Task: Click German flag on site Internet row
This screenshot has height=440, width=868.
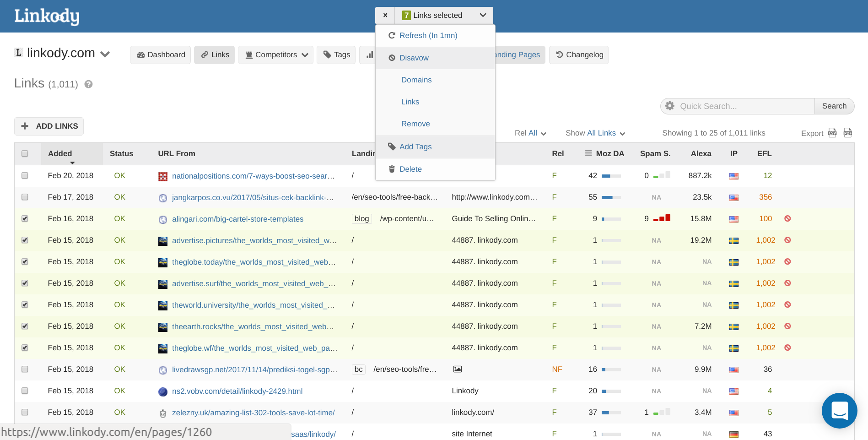Action: (x=734, y=434)
